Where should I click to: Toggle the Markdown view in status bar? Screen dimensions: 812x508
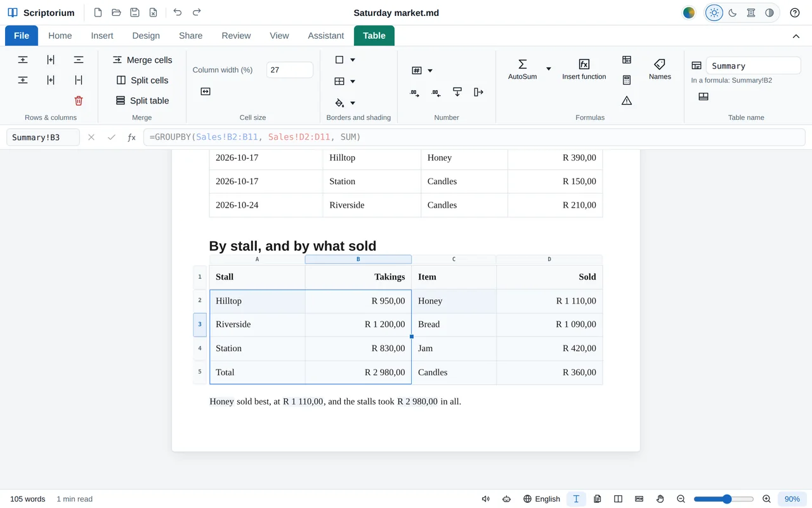pyautogui.click(x=639, y=499)
